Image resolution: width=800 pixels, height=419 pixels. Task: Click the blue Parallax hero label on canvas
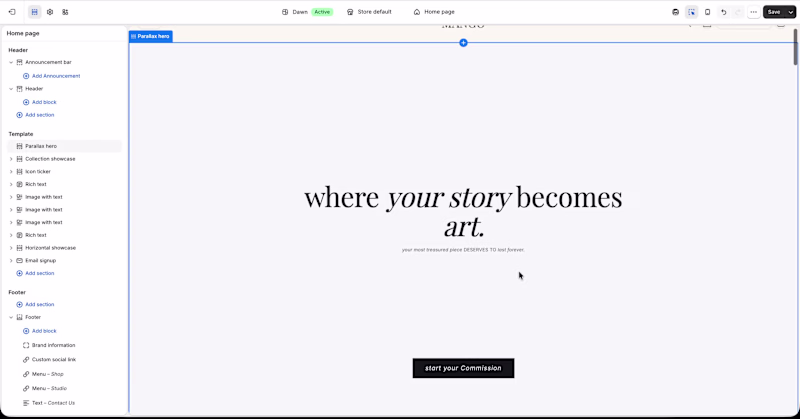(151, 36)
